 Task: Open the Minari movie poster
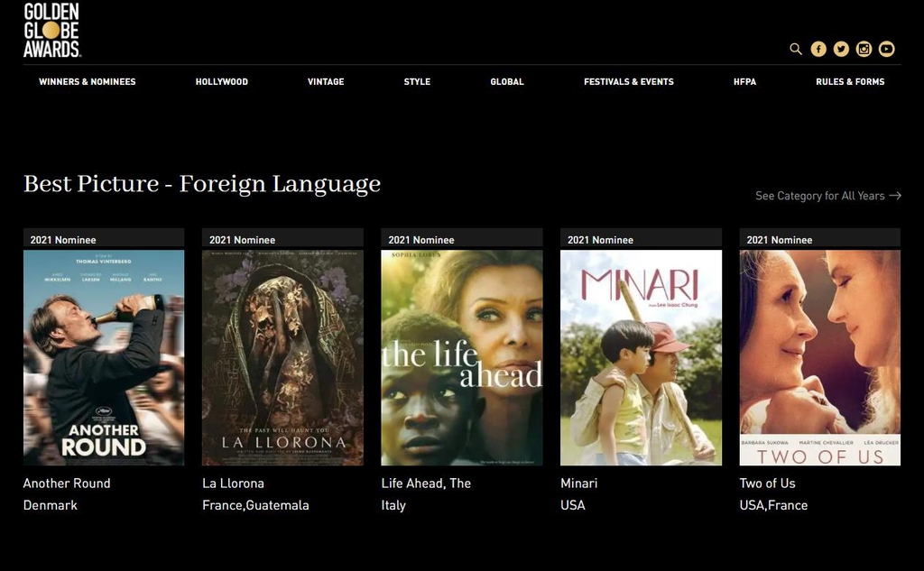tap(641, 357)
